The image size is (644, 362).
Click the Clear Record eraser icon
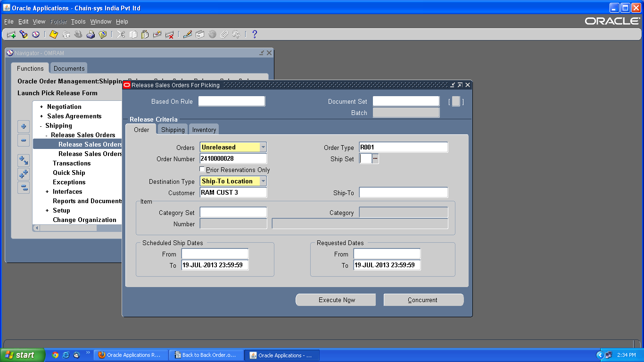(x=157, y=34)
